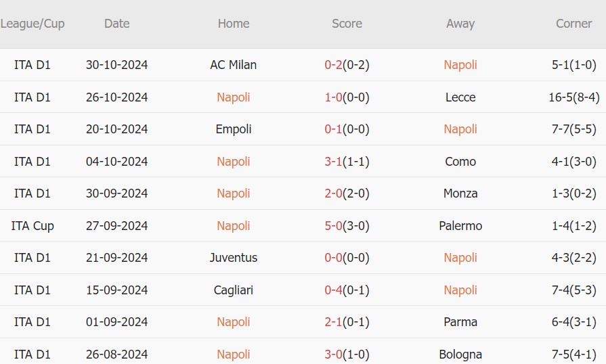
Task: Click the Corner column header
Action: (573, 24)
